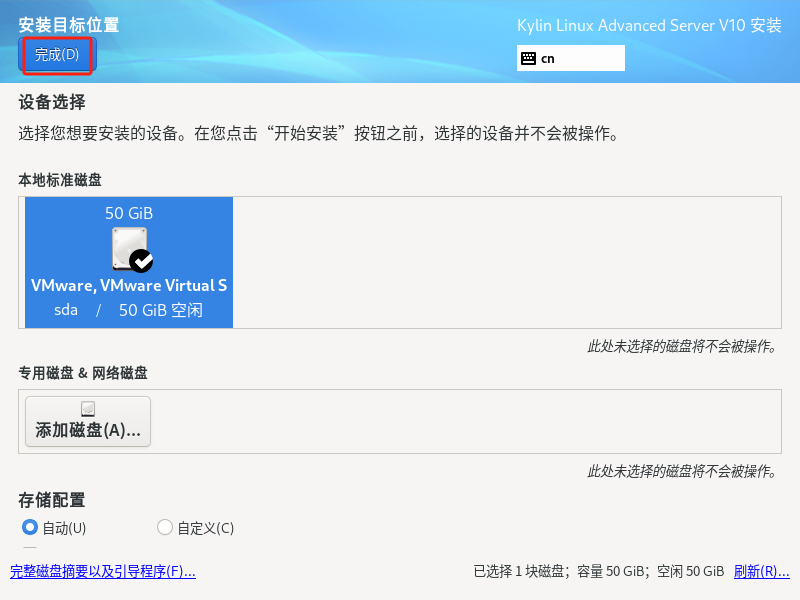Click the disk capacity summary showing 空闲 50 GiB
The height and width of the screenshot is (600, 800).
pyautogui.click(x=601, y=571)
